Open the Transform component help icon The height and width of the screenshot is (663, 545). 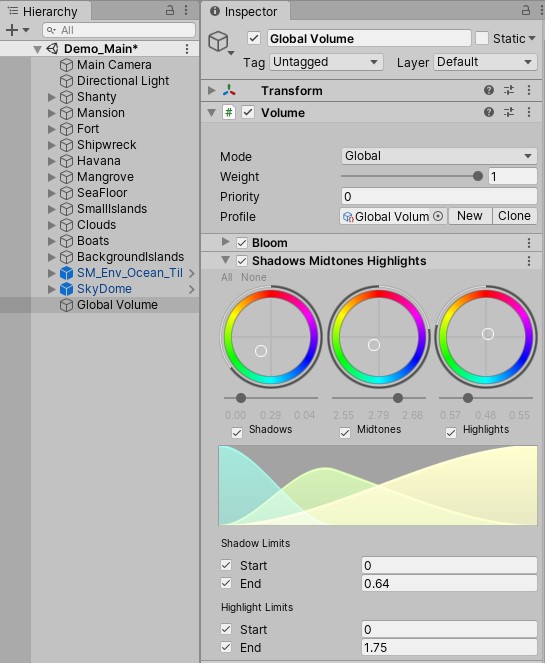click(x=489, y=90)
